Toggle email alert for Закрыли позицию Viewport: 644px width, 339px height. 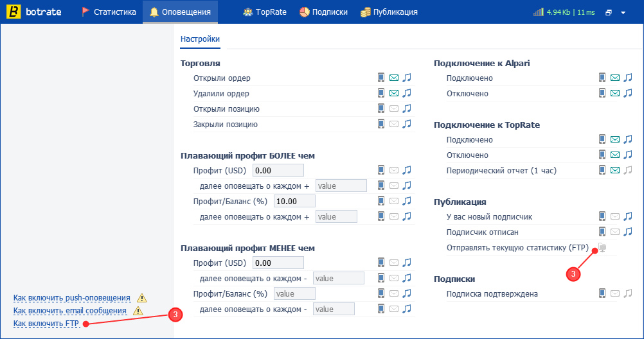394,124
